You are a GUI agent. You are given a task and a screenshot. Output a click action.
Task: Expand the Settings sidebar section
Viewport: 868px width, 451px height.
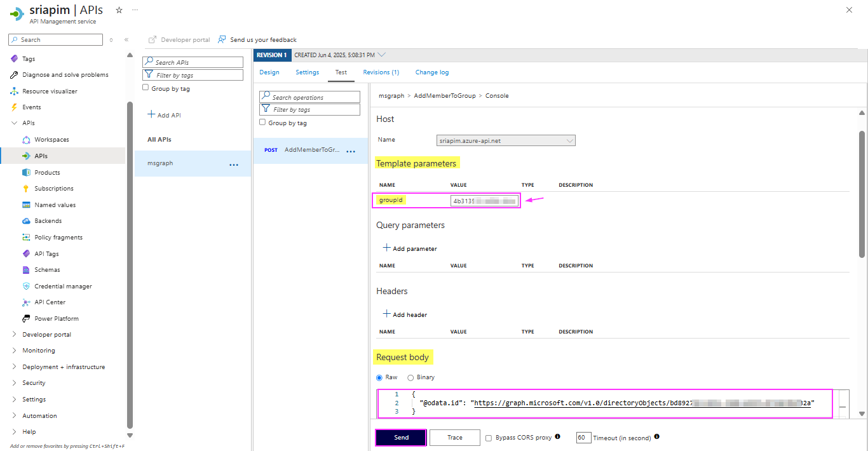coord(14,399)
